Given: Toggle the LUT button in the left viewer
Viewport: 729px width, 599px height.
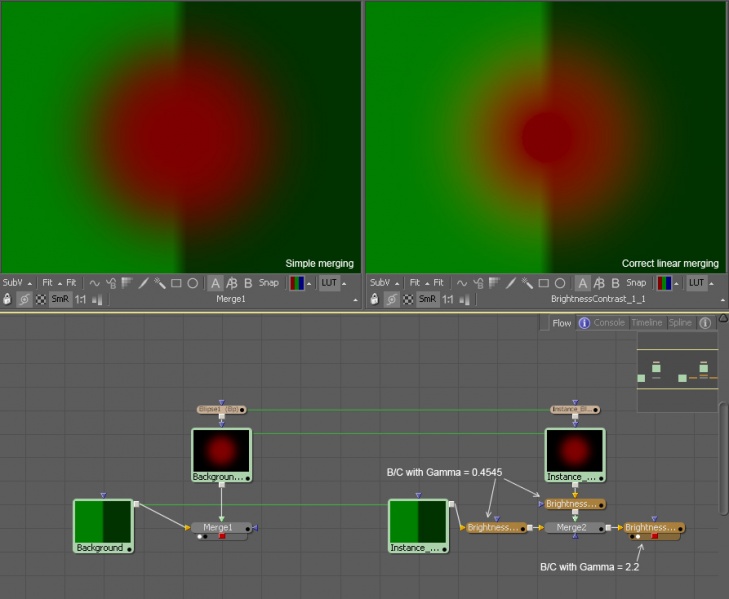Looking at the screenshot, I should click(x=329, y=283).
